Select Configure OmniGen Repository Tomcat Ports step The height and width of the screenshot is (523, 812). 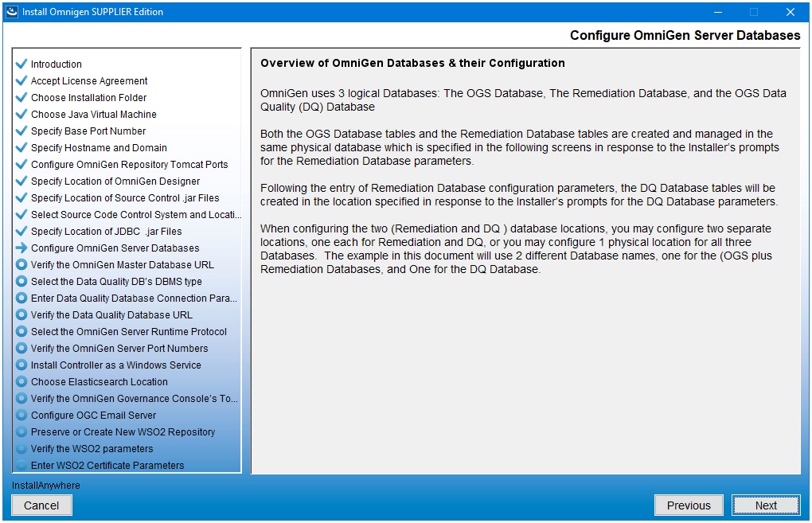click(x=130, y=164)
